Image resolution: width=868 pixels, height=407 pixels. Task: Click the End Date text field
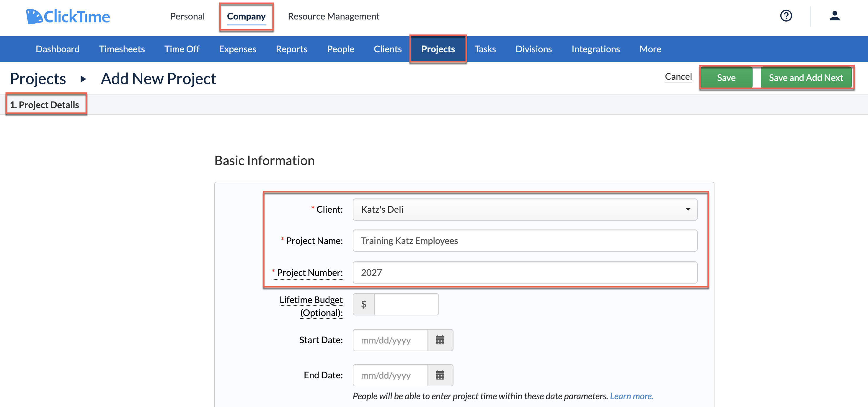pos(390,375)
